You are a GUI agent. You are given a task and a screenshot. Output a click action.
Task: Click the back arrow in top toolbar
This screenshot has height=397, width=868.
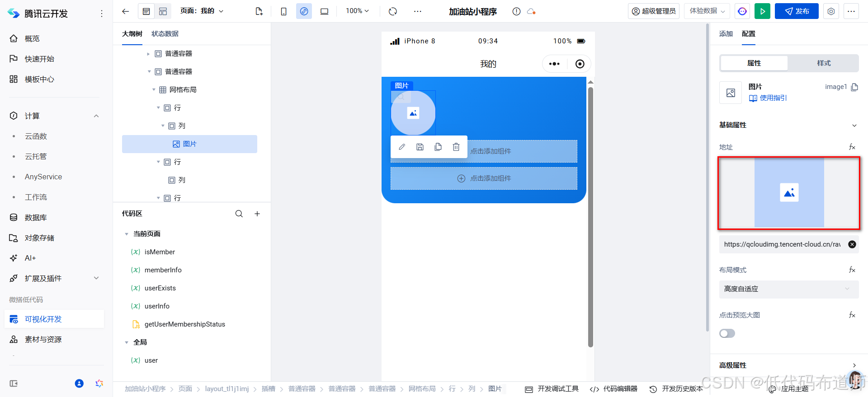click(x=126, y=11)
